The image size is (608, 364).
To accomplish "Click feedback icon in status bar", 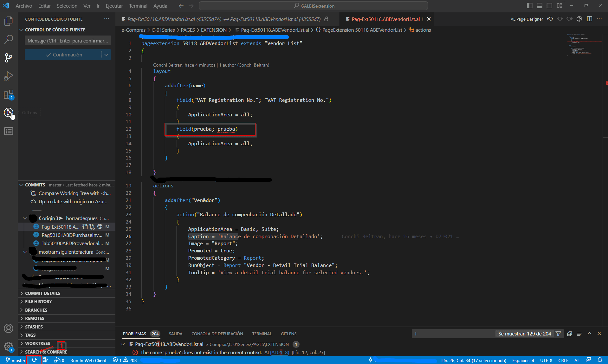I will (x=588, y=360).
